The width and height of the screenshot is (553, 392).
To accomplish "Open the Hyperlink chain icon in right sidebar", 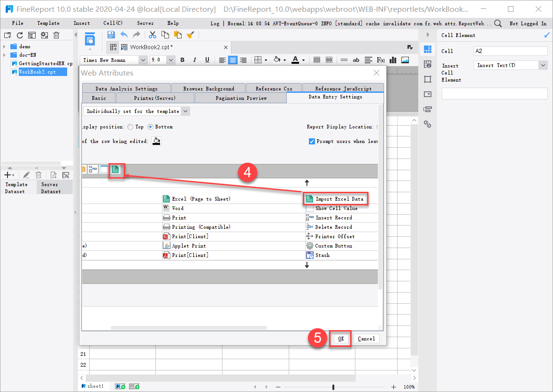I will pos(428,124).
